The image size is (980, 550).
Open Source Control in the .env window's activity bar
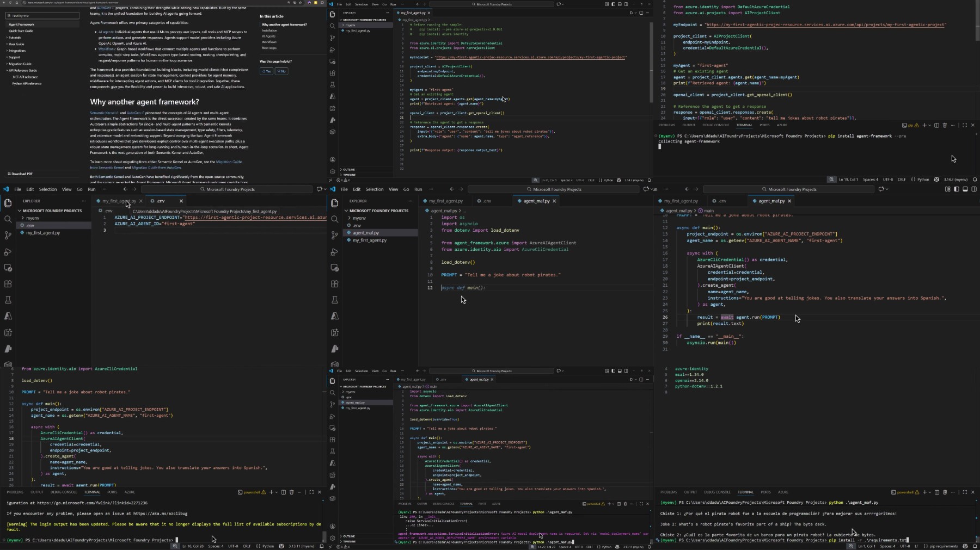(x=8, y=235)
